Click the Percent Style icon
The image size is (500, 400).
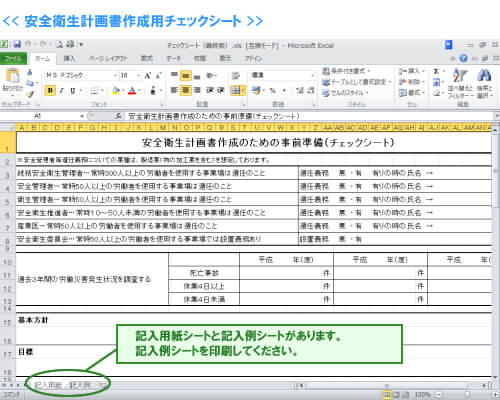click(273, 90)
